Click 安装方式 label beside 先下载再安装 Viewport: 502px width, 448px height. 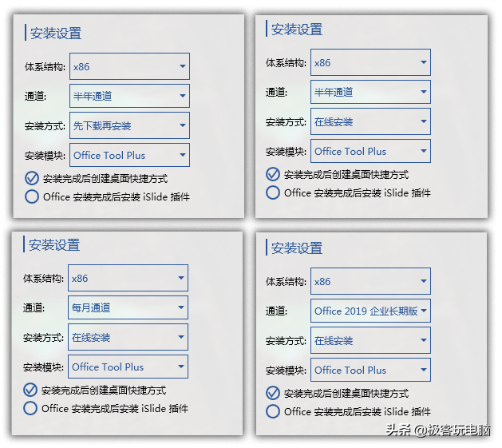[45, 126]
